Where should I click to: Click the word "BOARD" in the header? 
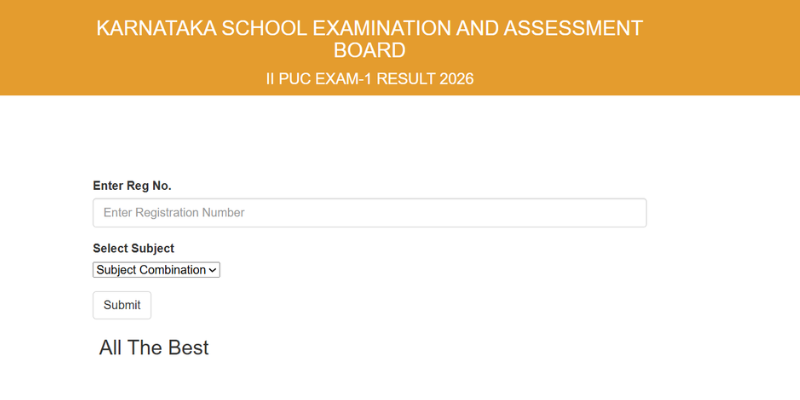point(369,51)
